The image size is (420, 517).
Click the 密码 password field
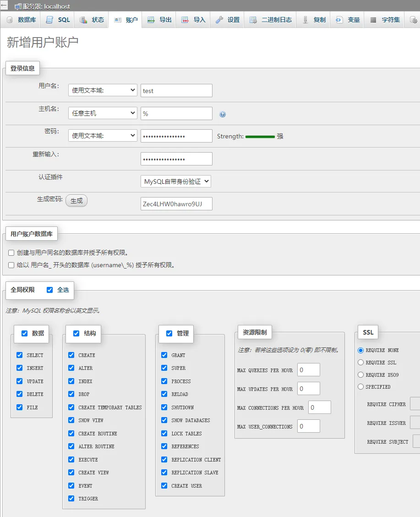coord(176,136)
